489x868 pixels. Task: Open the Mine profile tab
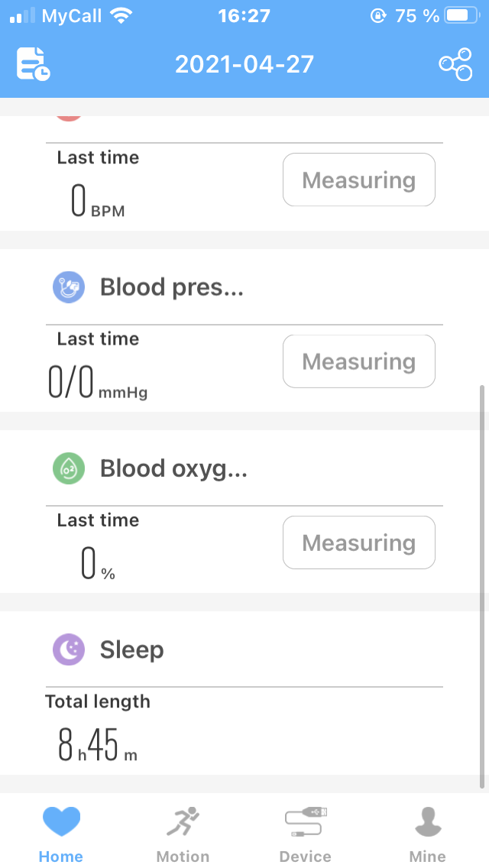[x=428, y=834]
